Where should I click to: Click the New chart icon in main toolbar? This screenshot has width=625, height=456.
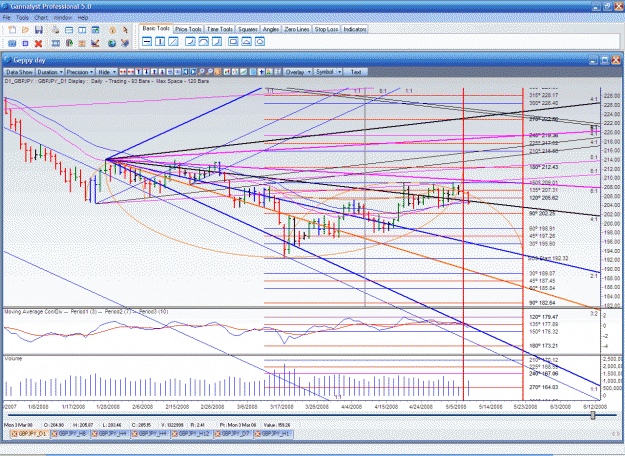tap(12, 30)
